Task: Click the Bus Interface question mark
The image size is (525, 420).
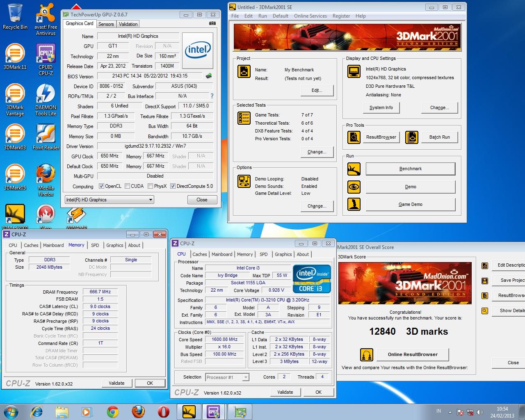Action: click(x=212, y=96)
